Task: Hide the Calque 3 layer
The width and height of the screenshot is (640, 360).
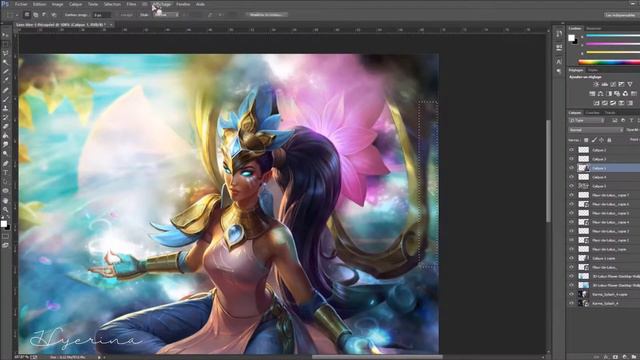Action: tap(572, 159)
